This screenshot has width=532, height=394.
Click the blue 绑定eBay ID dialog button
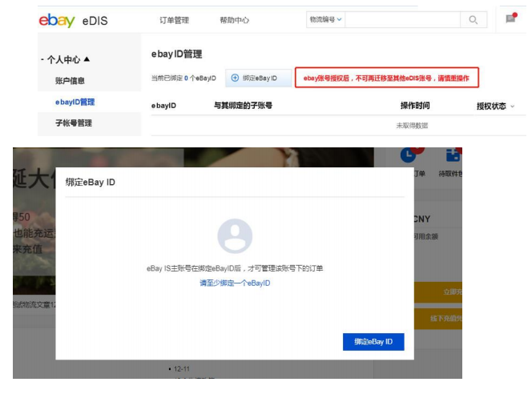(373, 342)
